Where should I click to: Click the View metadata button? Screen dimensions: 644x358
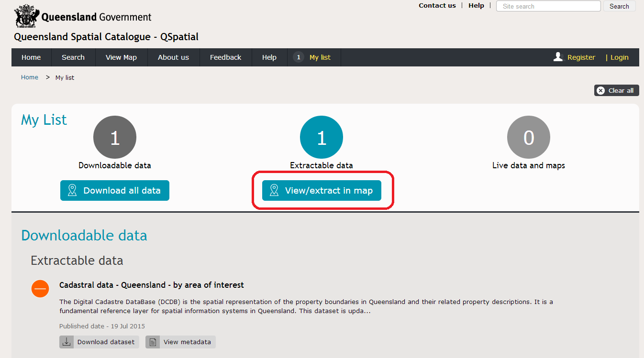180,342
